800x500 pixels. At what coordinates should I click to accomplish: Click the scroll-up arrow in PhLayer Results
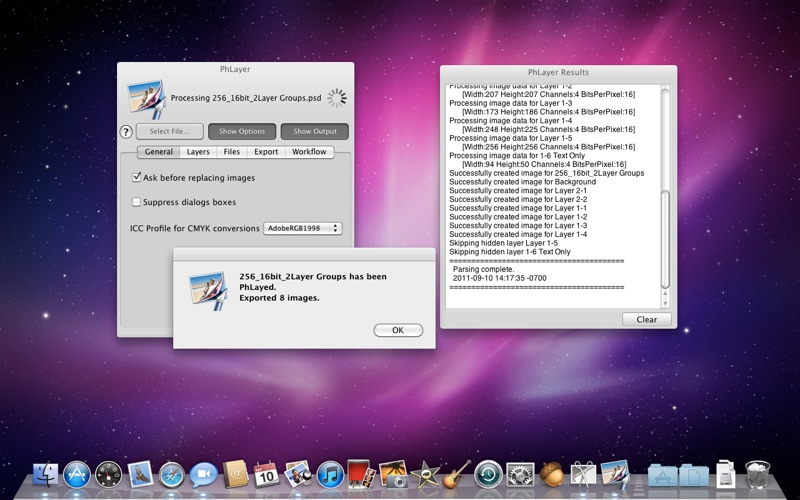tap(665, 294)
